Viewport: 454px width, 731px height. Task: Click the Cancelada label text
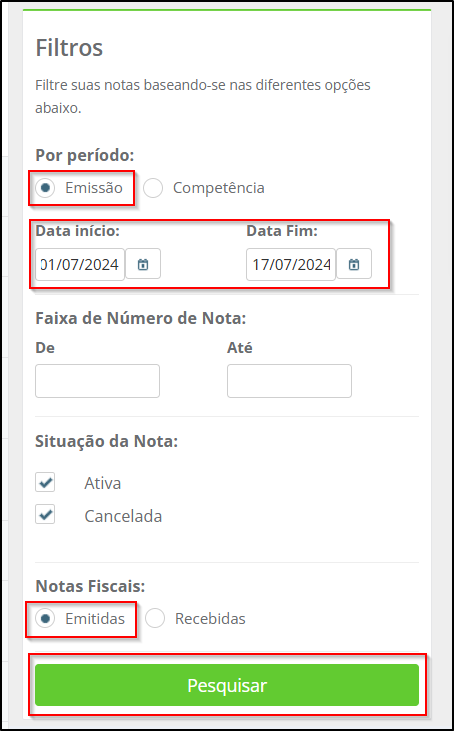(x=123, y=516)
